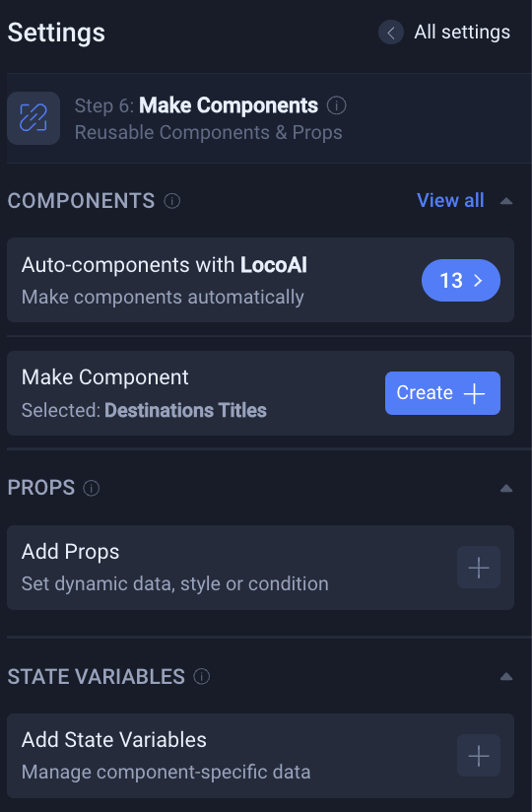Open View all components link
Screen dimensions: 532x812
click(x=450, y=200)
